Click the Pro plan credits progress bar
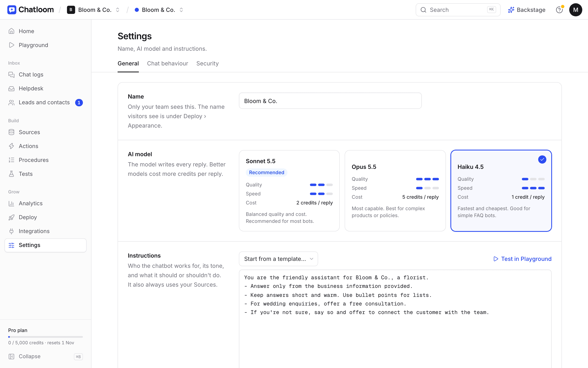This screenshot has height=368, width=588. 46,337
